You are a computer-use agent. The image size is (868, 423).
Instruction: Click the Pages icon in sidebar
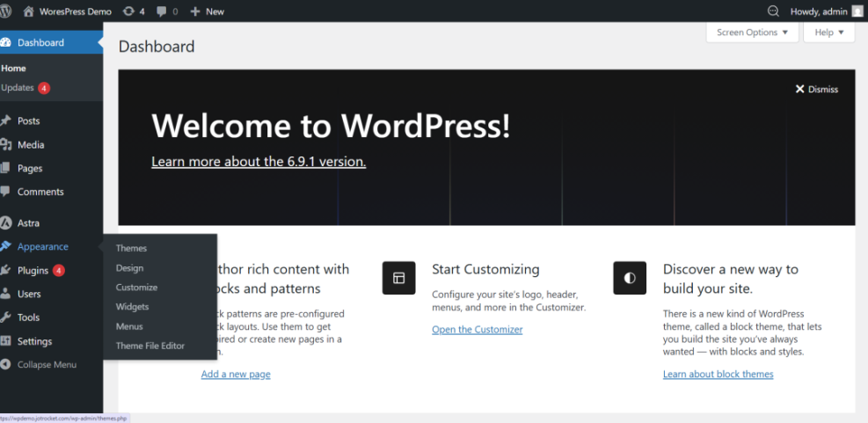(x=5, y=168)
